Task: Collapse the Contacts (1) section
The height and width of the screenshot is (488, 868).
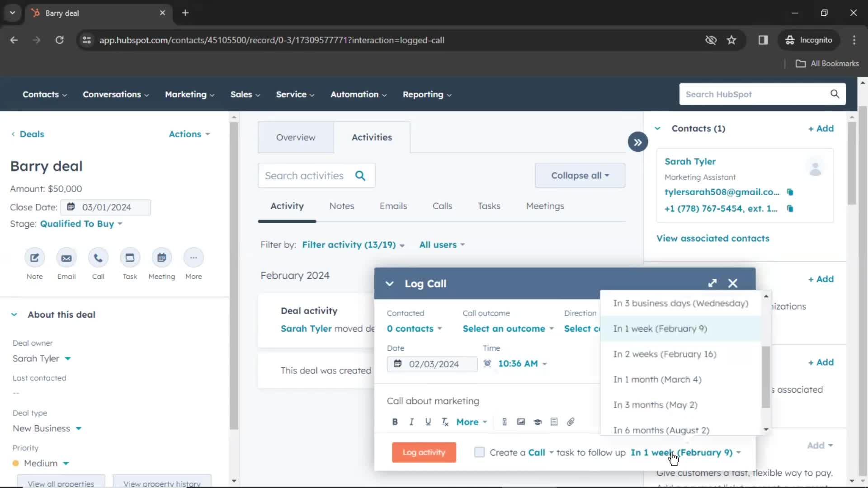Action: 657,128
